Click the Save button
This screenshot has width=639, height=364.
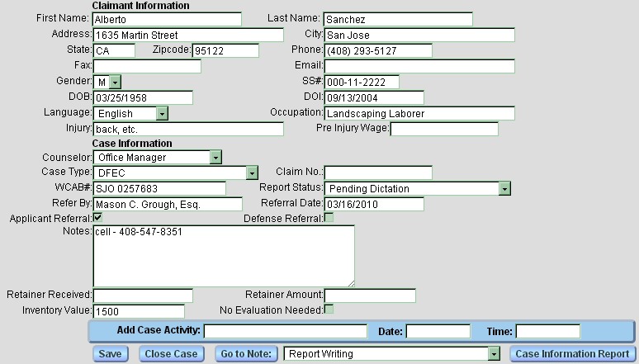tap(110, 354)
